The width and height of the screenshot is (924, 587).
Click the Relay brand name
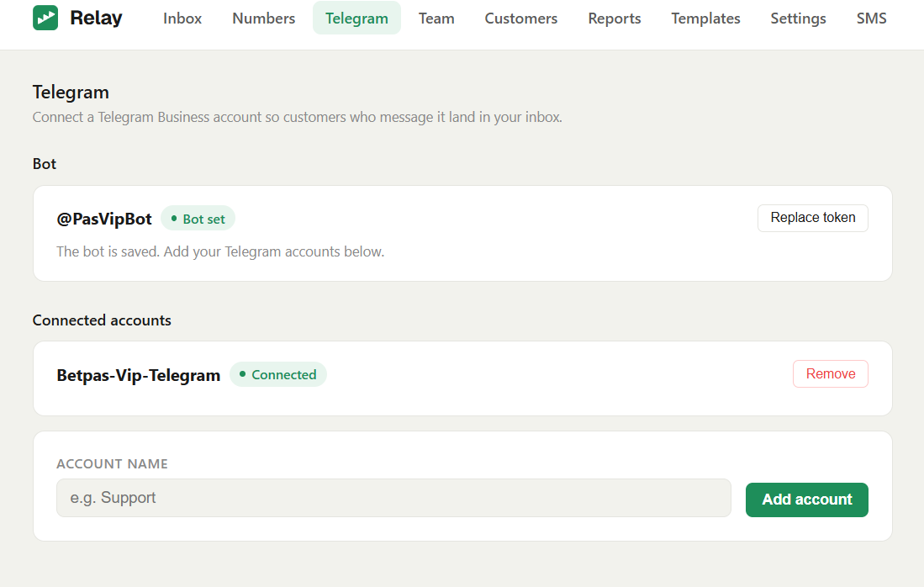96,19
